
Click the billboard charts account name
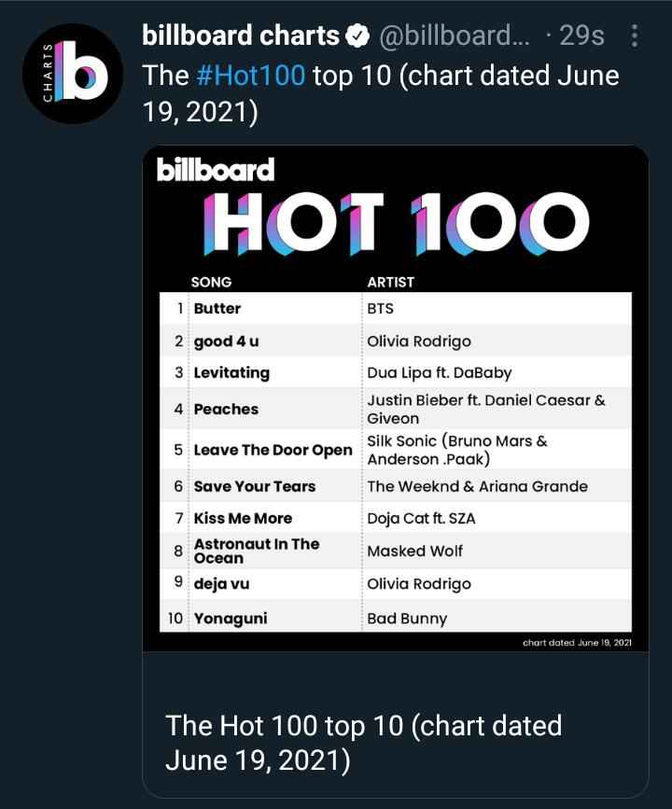click(241, 36)
